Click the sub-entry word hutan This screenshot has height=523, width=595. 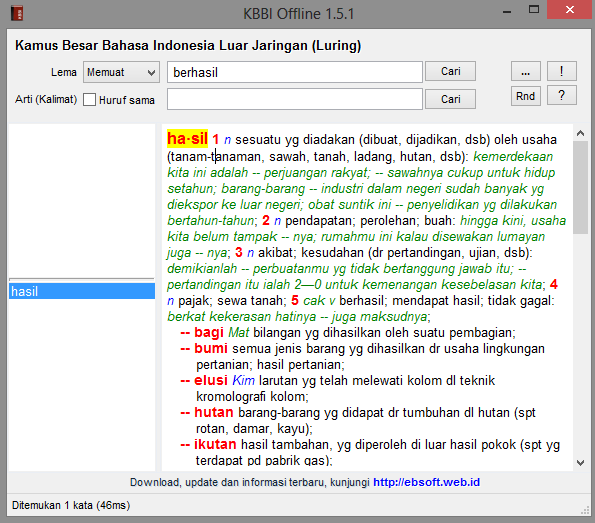(214, 412)
